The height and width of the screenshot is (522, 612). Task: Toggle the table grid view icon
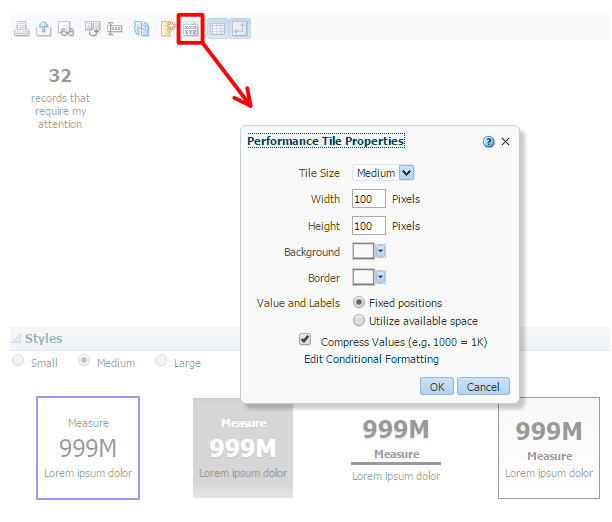[x=217, y=29]
